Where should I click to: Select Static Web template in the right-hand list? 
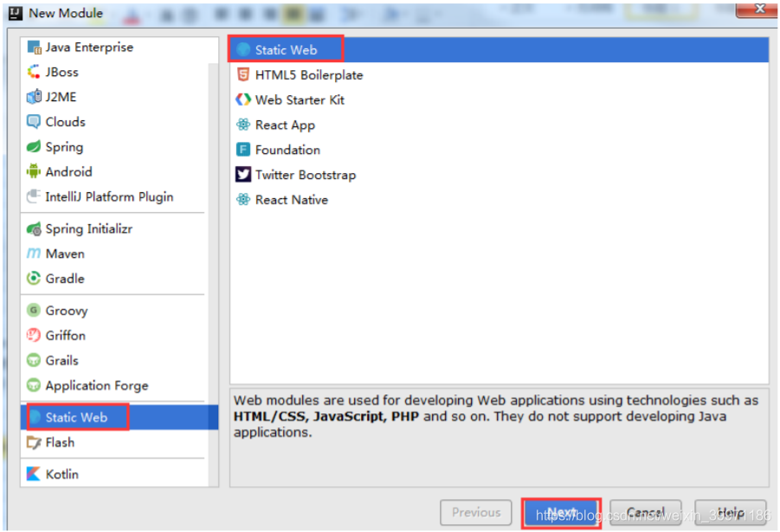tap(500, 49)
